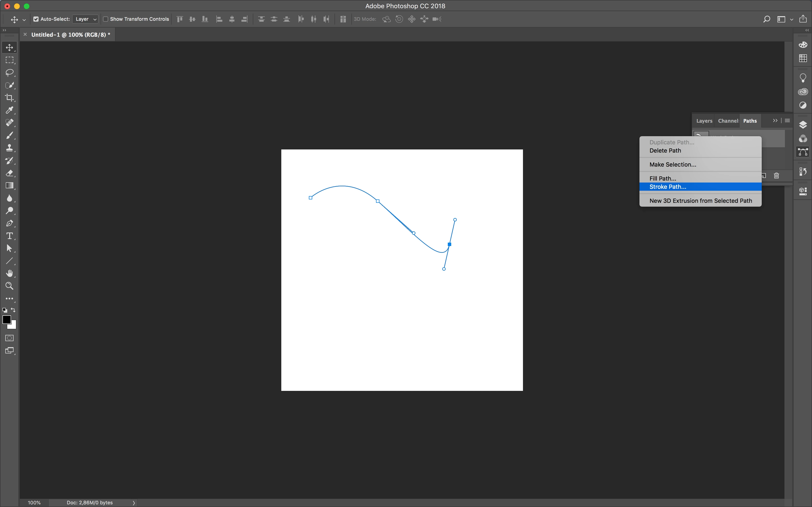Click the trash icon in Paths panel
Viewport: 812px width, 507px height.
(x=776, y=176)
